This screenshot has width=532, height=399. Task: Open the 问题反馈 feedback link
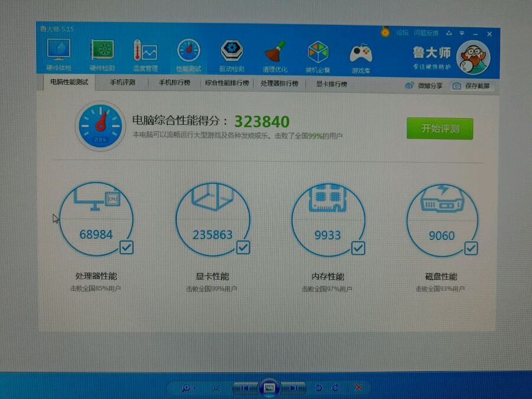coord(426,33)
